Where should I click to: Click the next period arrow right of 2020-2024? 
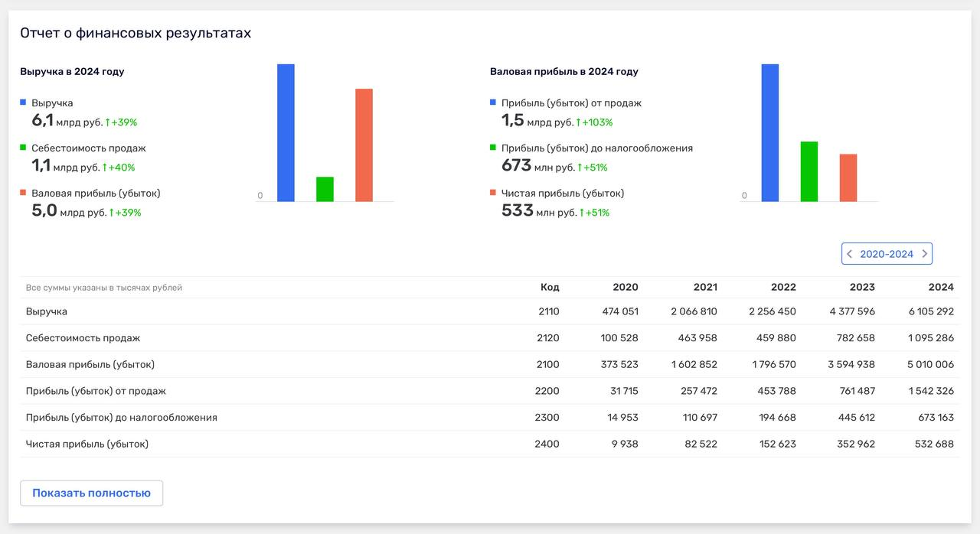click(924, 254)
